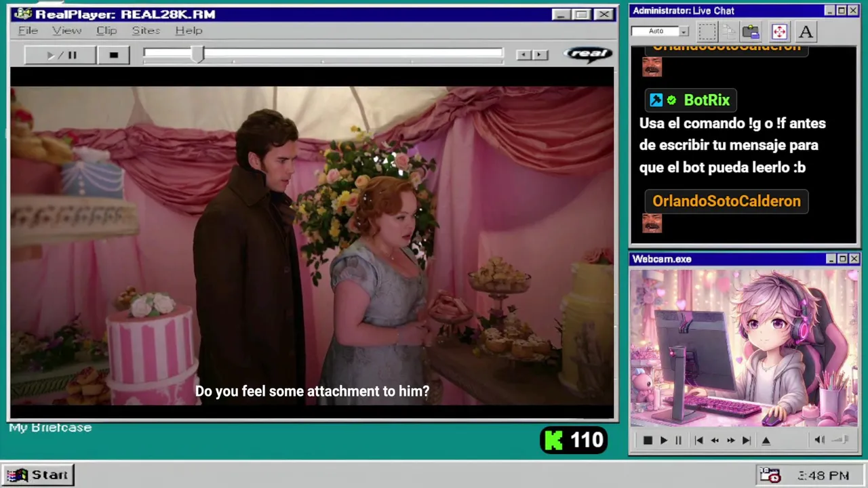The width and height of the screenshot is (868, 488).
Task: Click the play/pause button in RealPlayer
Action: pos(60,55)
